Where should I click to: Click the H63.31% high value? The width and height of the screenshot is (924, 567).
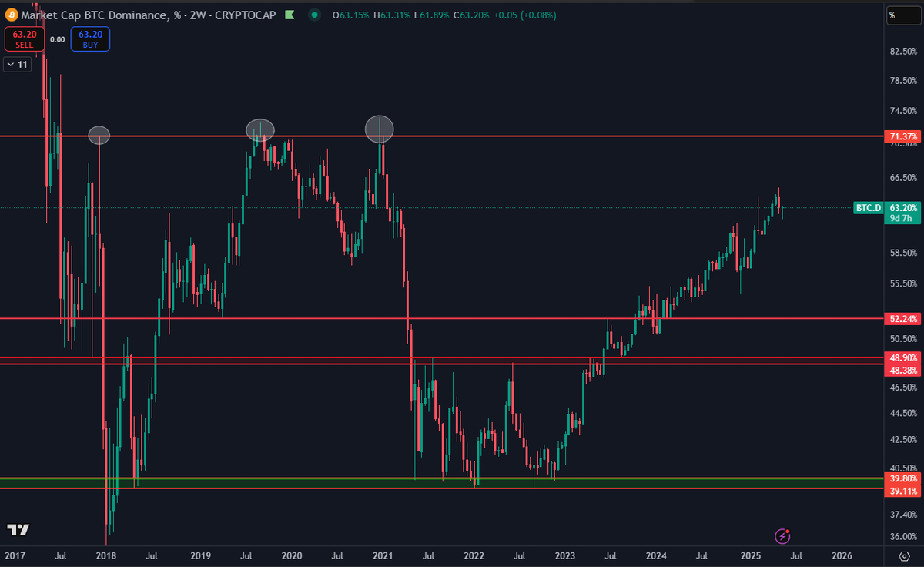point(390,15)
